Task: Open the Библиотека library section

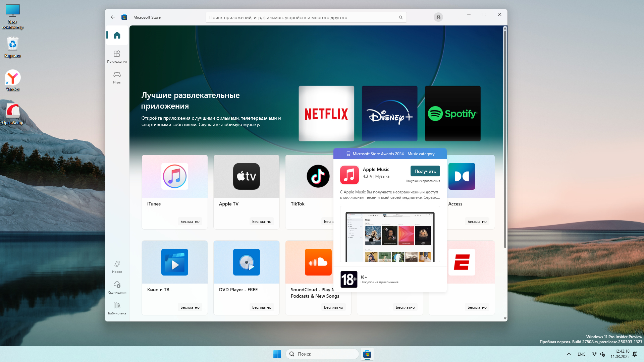Action: (x=117, y=308)
